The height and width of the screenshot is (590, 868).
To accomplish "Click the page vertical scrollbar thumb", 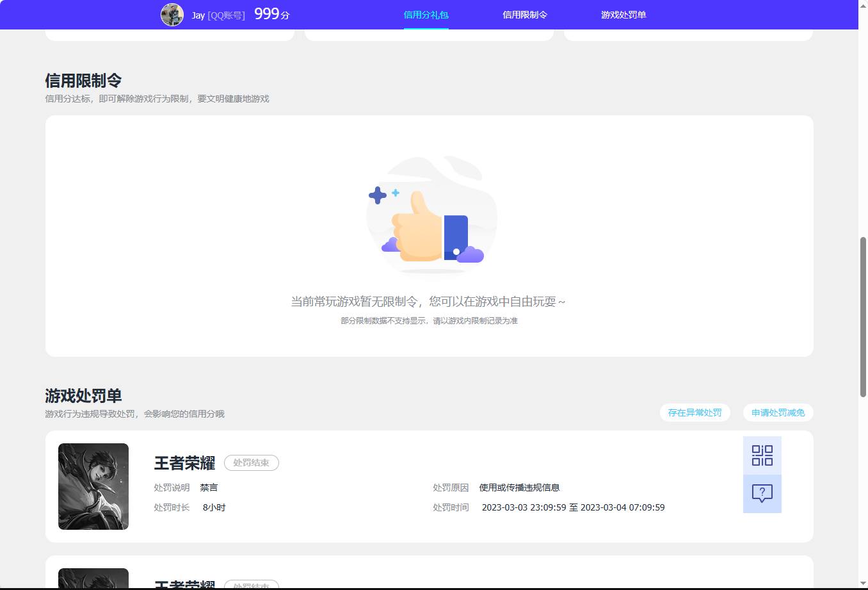I will pyautogui.click(x=863, y=317).
